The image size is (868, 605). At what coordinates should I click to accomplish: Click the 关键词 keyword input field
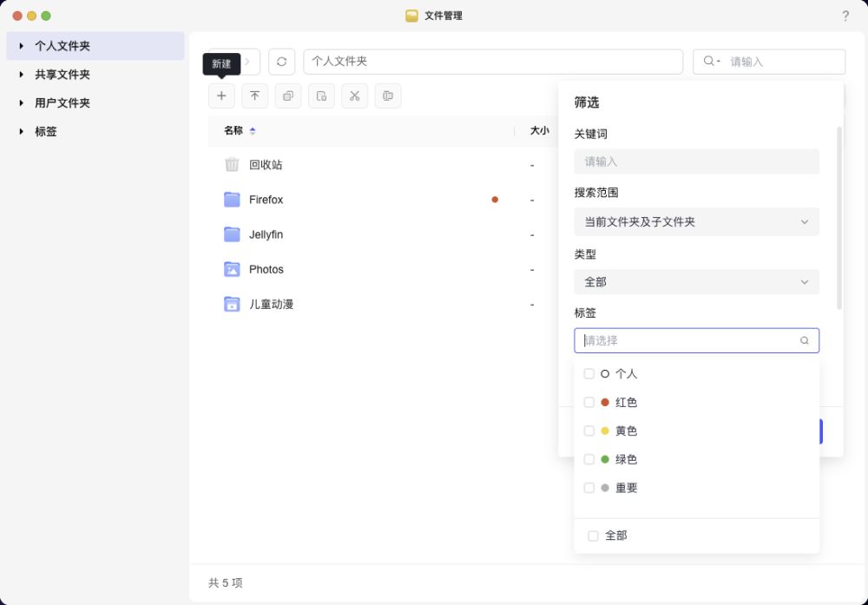696,161
